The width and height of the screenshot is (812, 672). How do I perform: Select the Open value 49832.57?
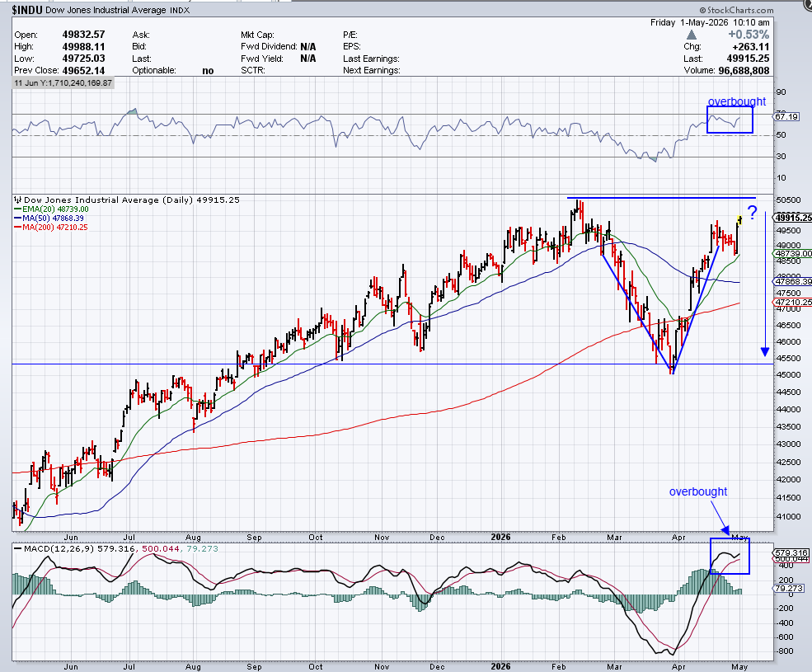click(x=83, y=35)
